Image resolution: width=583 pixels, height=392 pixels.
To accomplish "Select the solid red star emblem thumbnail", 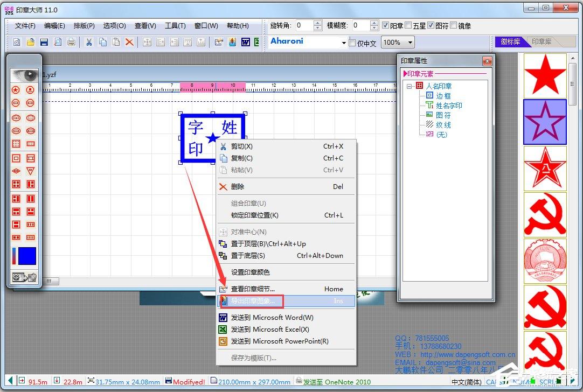I will [545, 75].
